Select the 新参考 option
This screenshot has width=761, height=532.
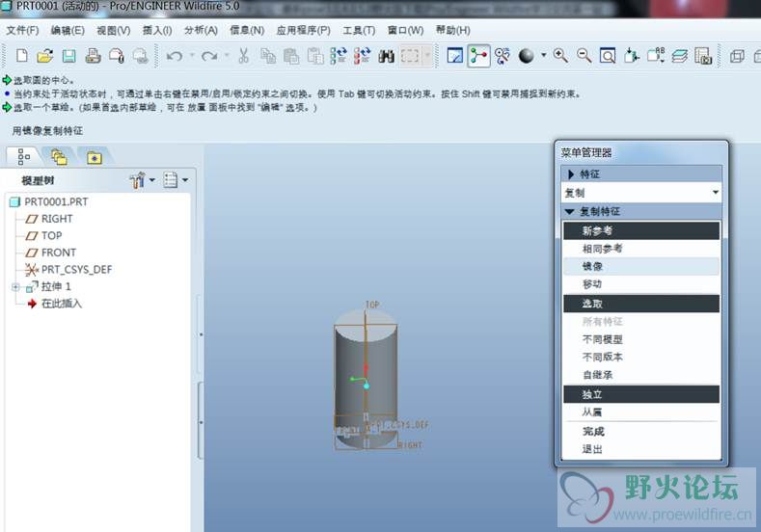pos(641,231)
